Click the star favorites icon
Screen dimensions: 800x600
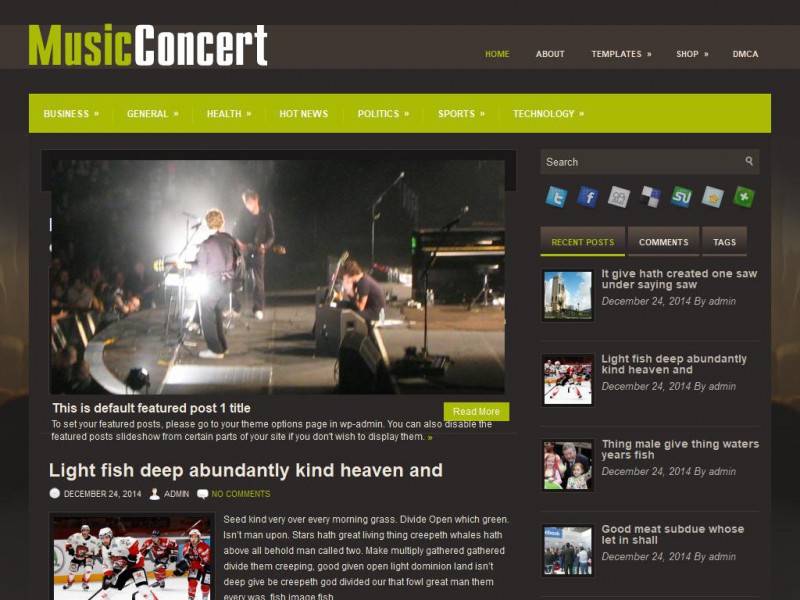pyautogui.click(x=712, y=197)
